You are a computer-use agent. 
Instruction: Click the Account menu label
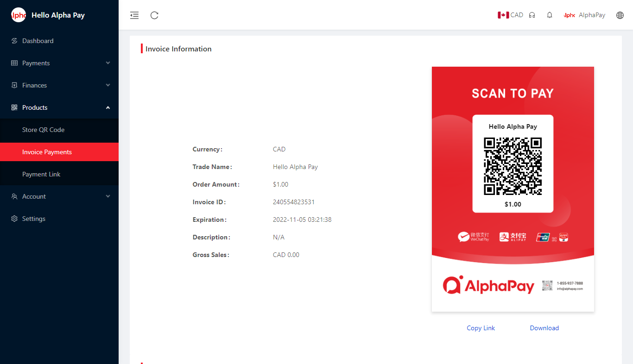[x=34, y=196]
